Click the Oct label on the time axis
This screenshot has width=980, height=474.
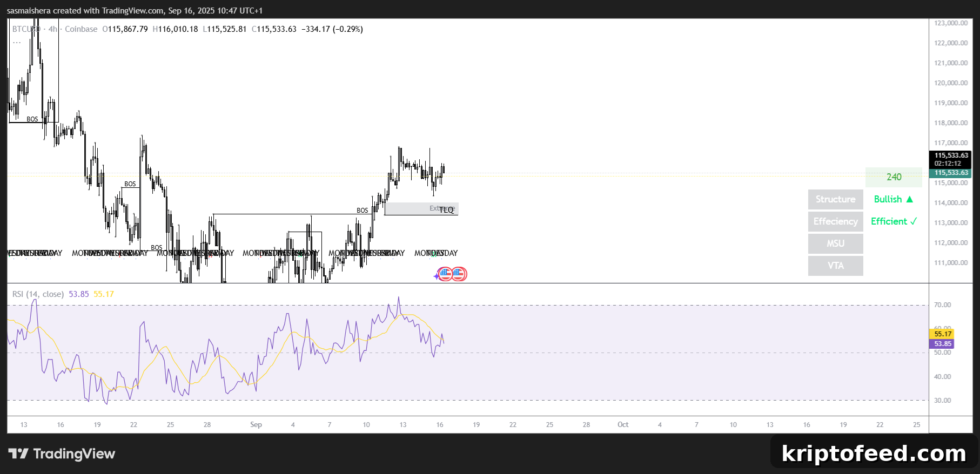coord(623,425)
